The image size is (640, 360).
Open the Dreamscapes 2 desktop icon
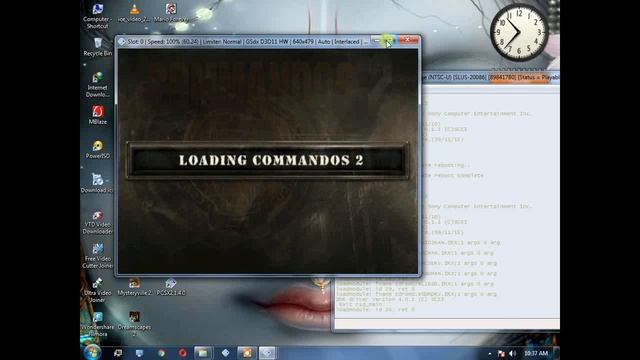click(134, 324)
